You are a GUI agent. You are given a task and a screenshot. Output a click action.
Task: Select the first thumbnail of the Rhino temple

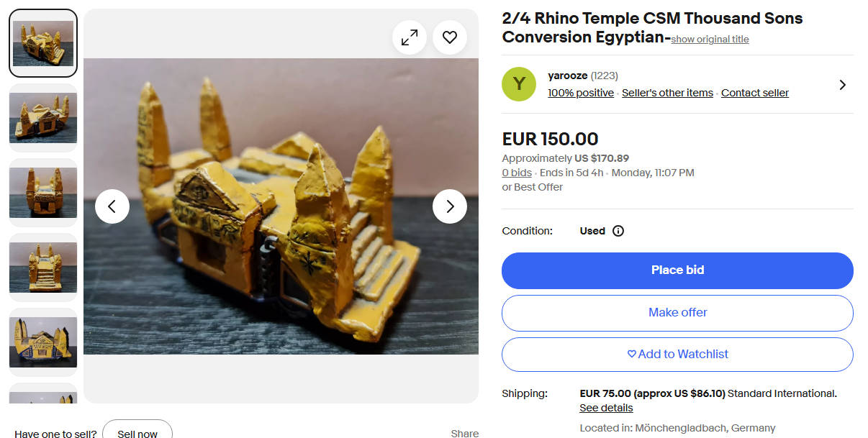pos(43,43)
